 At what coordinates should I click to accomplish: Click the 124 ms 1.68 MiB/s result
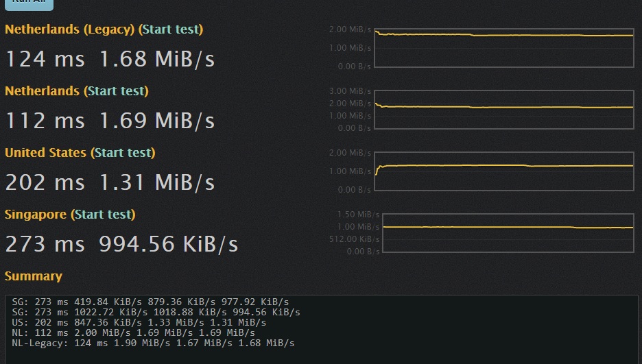point(110,59)
